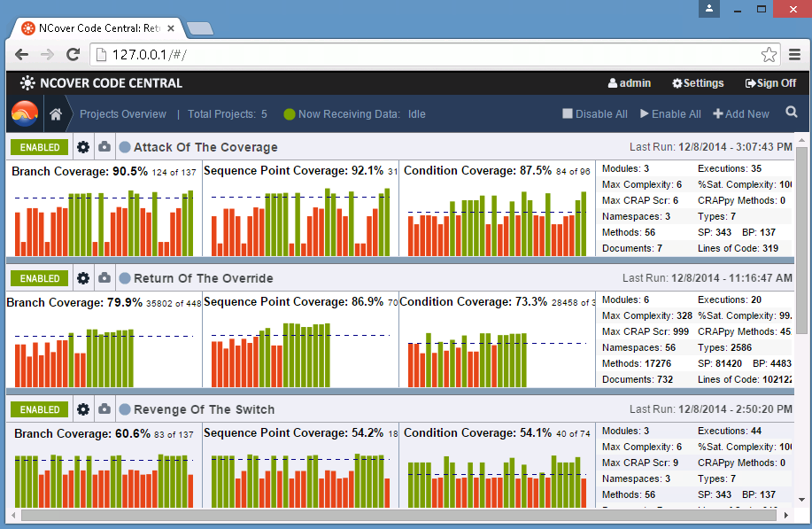Open the Chrome hamburger menu

794,54
